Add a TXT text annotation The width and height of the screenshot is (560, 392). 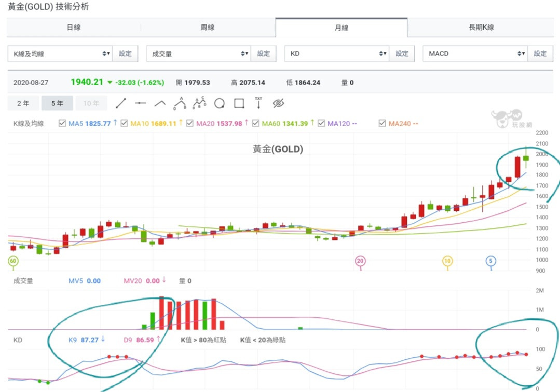click(258, 103)
